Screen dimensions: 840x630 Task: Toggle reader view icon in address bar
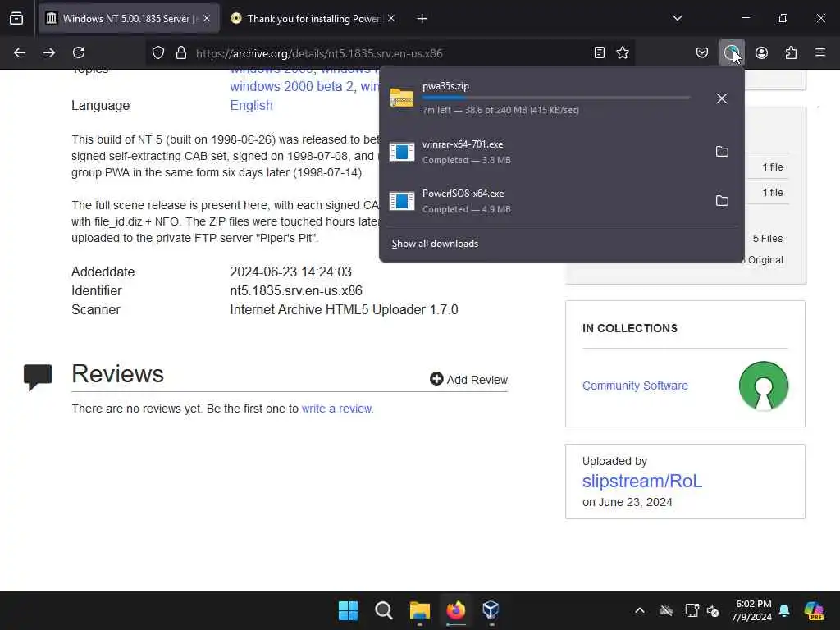(x=600, y=52)
